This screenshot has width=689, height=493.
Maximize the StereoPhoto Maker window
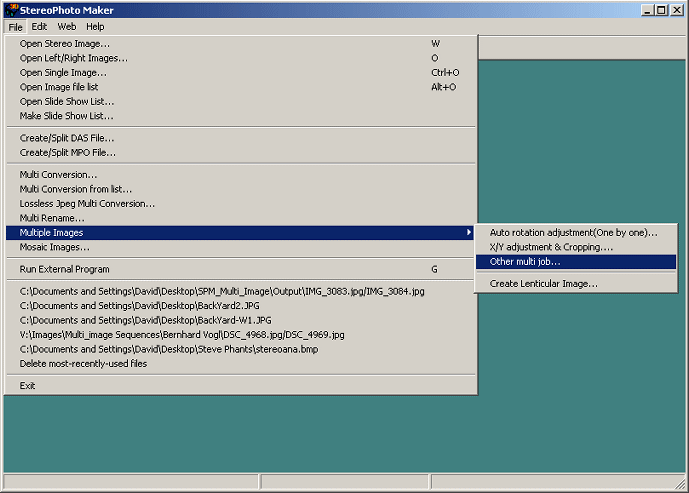point(661,10)
